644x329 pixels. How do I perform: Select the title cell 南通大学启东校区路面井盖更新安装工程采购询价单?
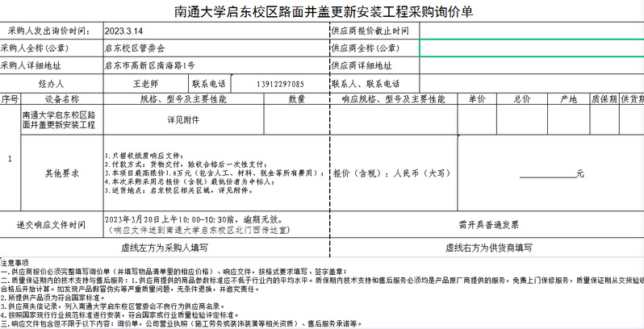tap(324, 11)
